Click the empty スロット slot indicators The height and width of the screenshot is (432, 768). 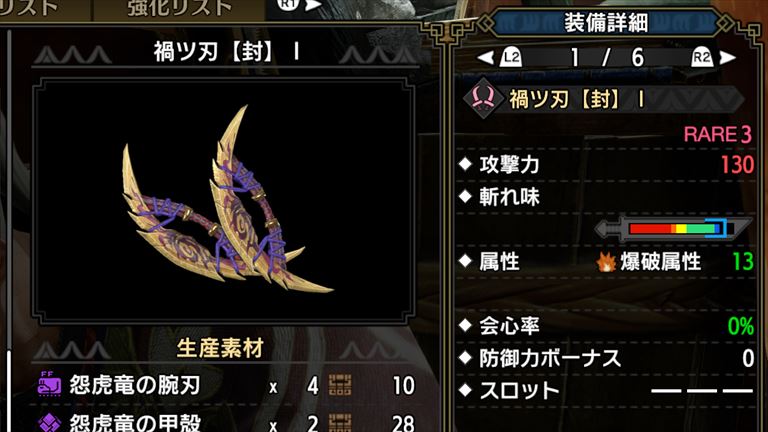pyautogui.click(x=701, y=390)
